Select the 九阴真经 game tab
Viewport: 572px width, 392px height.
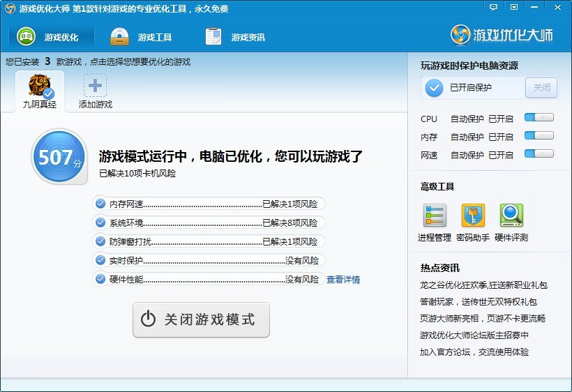coord(39,91)
